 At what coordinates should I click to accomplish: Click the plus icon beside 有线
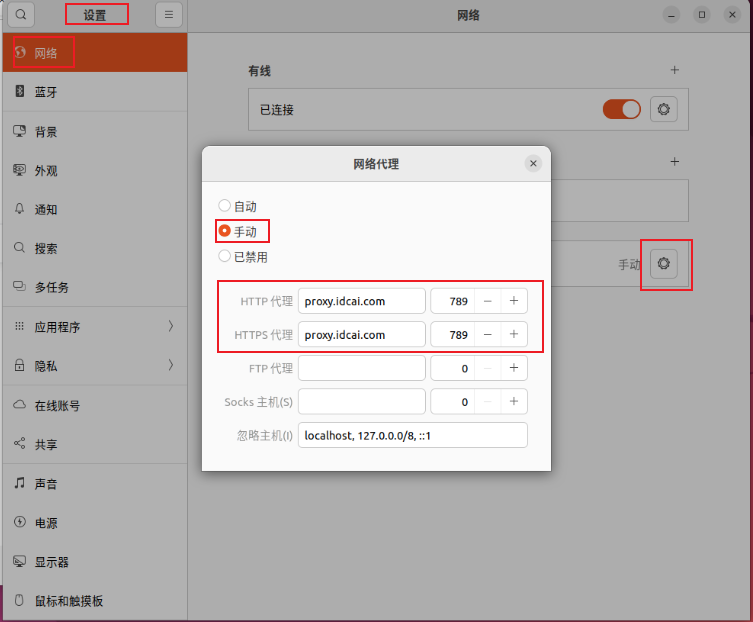(674, 70)
